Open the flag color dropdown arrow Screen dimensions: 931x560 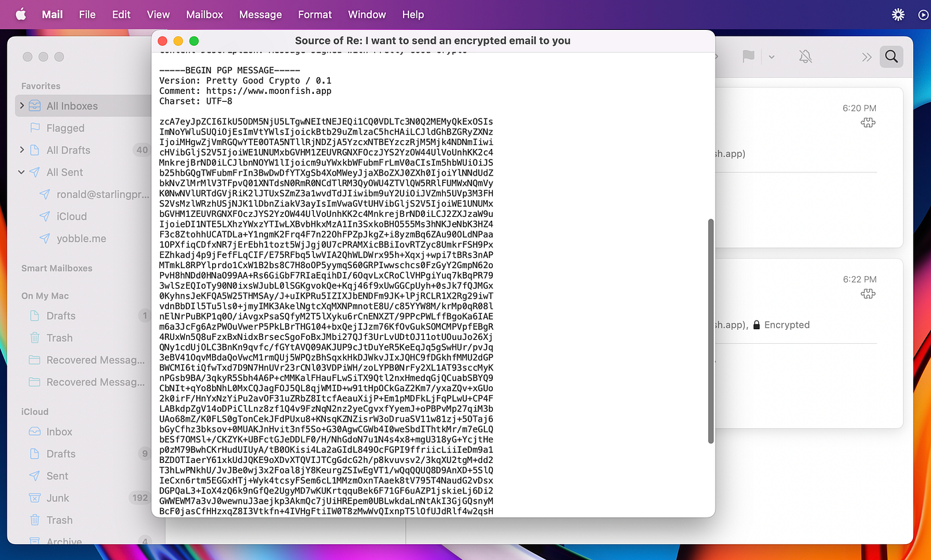(771, 57)
